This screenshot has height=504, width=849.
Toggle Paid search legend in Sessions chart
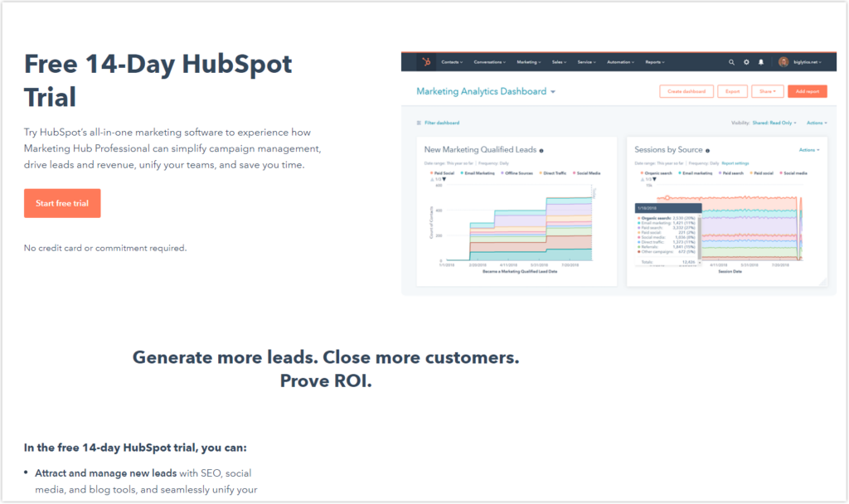point(731,173)
